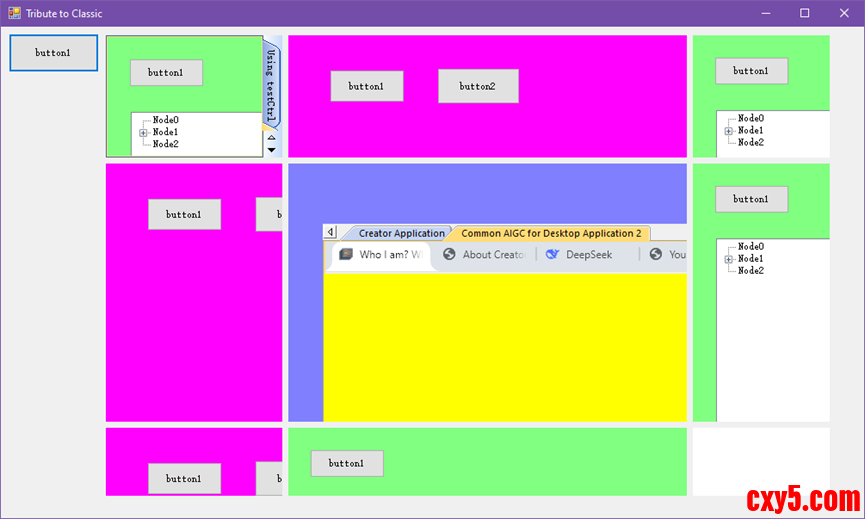Screen dimensions: 865x519
Task: Expand Node1 in the middle-right tree view
Action: click(728, 259)
